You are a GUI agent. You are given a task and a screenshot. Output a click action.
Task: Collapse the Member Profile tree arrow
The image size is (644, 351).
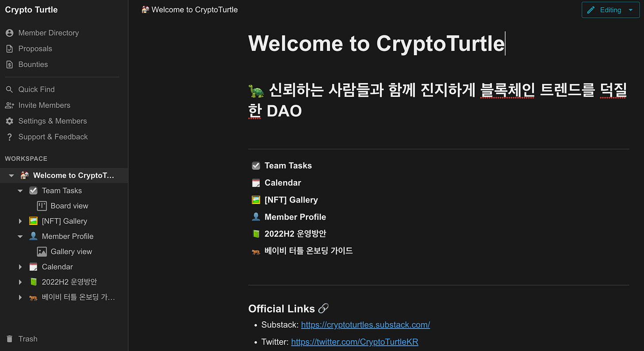coord(20,237)
